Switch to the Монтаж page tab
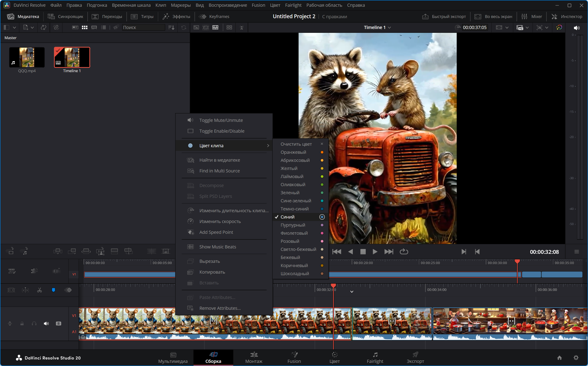Viewport: 588px width, 366px height. pos(254,357)
